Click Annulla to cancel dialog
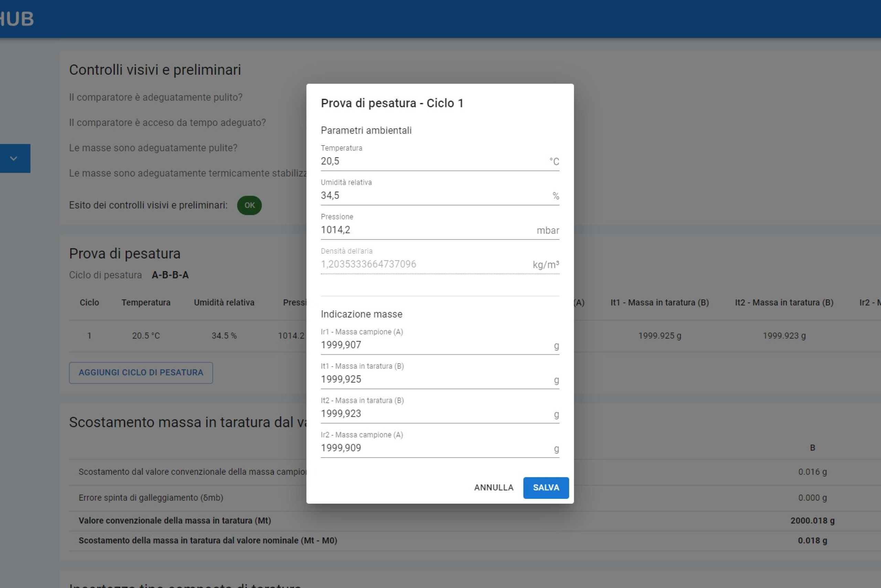The width and height of the screenshot is (881, 588). (493, 488)
